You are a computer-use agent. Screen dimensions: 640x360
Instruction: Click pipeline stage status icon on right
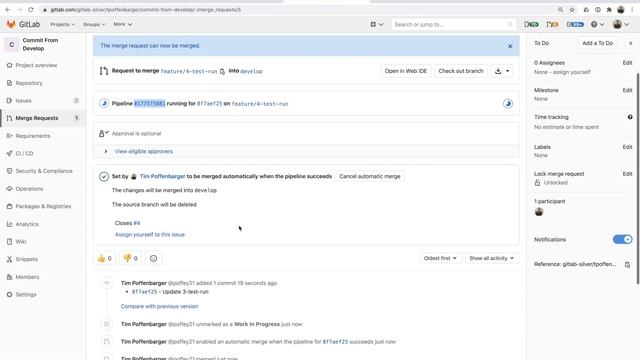click(508, 104)
